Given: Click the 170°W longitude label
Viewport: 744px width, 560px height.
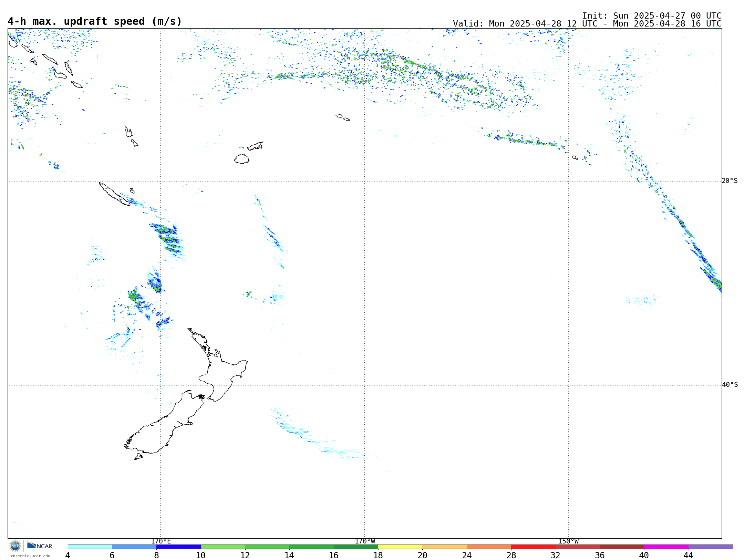Looking at the screenshot, I should click(x=365, y=541).
